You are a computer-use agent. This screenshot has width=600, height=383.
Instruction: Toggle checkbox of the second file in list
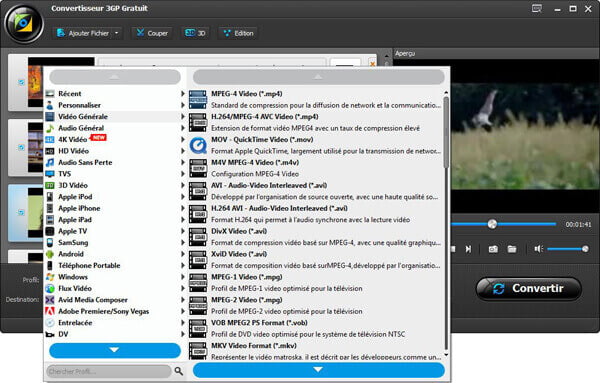click(x=21, y=147)
